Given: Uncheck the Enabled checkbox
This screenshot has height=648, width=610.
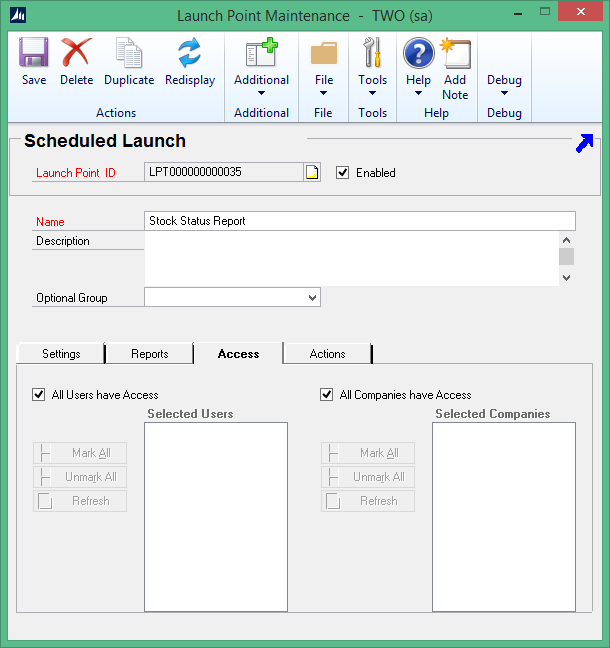Looking at the screenshot, I should [x=342, y=172].
